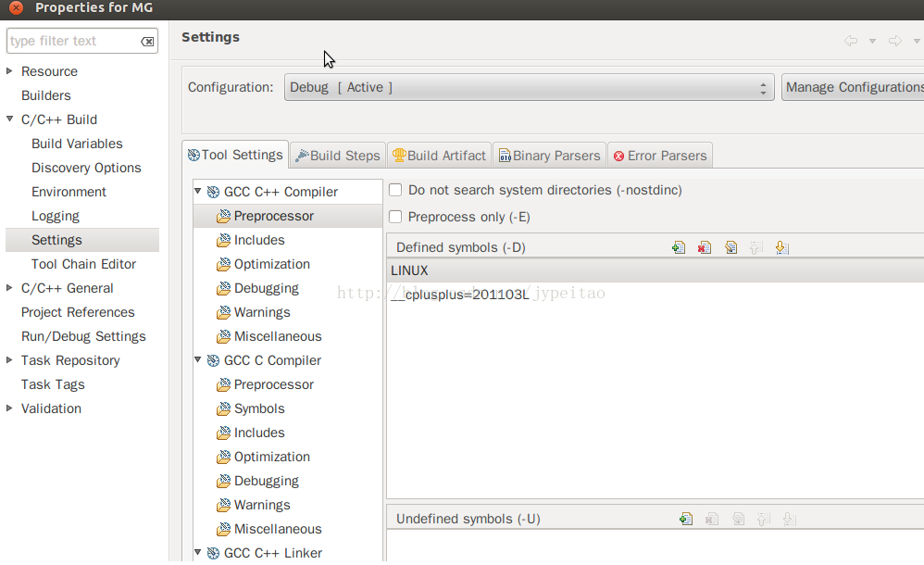Click Add icon for Undefined symbols
The height and width of the screenshot is (565, 924).
click(x=685, y=519)
